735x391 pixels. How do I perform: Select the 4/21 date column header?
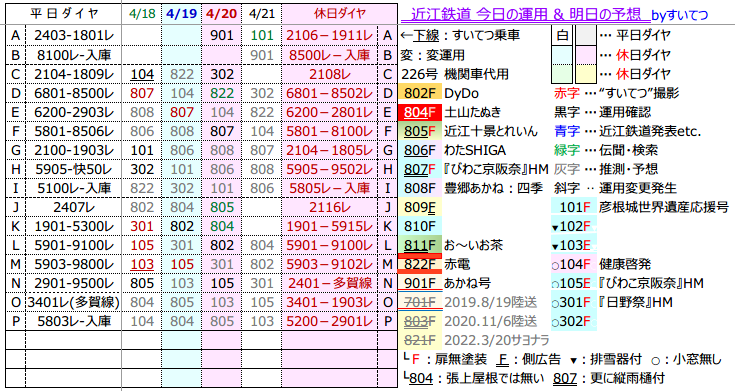click(262, 14)
